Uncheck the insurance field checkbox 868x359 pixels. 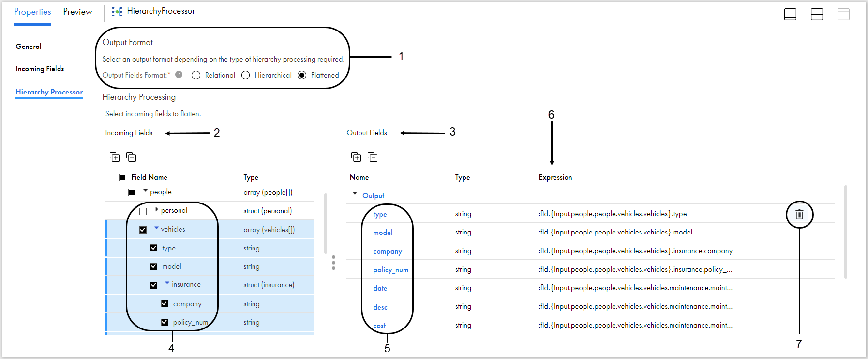coord(153,285)
